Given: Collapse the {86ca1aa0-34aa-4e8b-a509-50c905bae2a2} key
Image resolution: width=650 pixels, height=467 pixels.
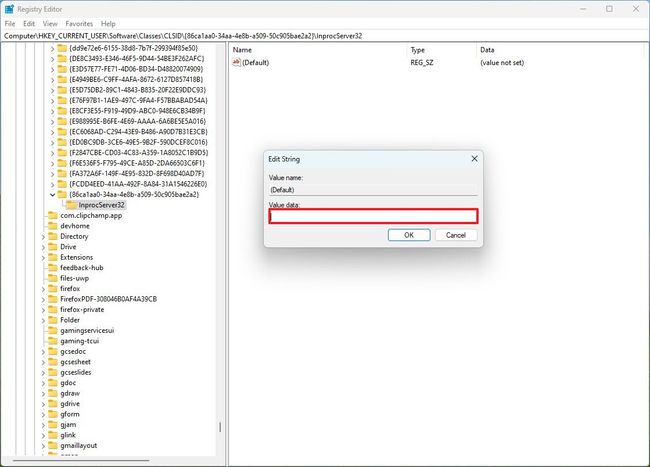Looking at the screenshot, I should [52, 194].
